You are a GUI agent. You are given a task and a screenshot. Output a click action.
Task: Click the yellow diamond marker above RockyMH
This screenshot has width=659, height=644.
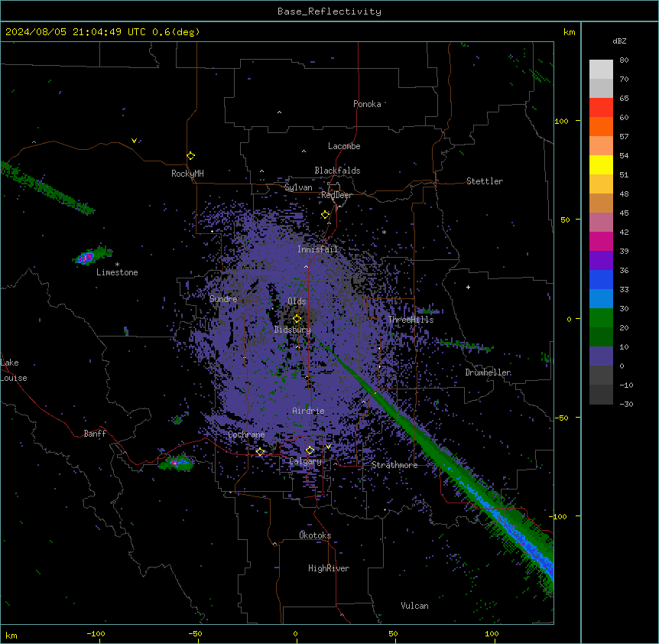190,156
